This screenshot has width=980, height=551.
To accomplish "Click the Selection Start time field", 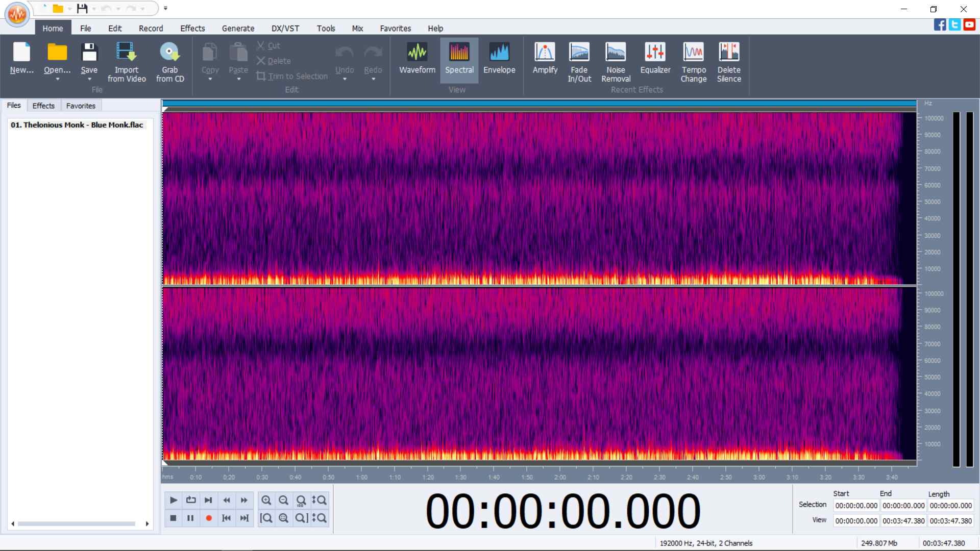I will click(x=856, y=506).
